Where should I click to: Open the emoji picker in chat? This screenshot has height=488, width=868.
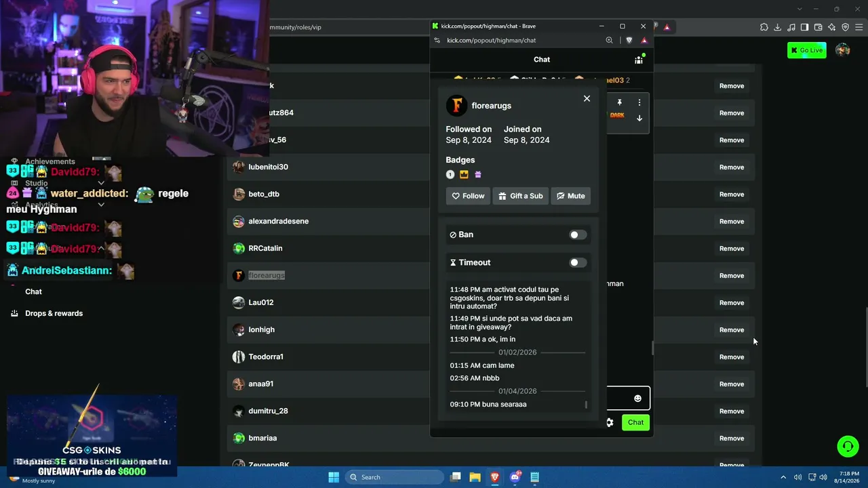[637, 399]
